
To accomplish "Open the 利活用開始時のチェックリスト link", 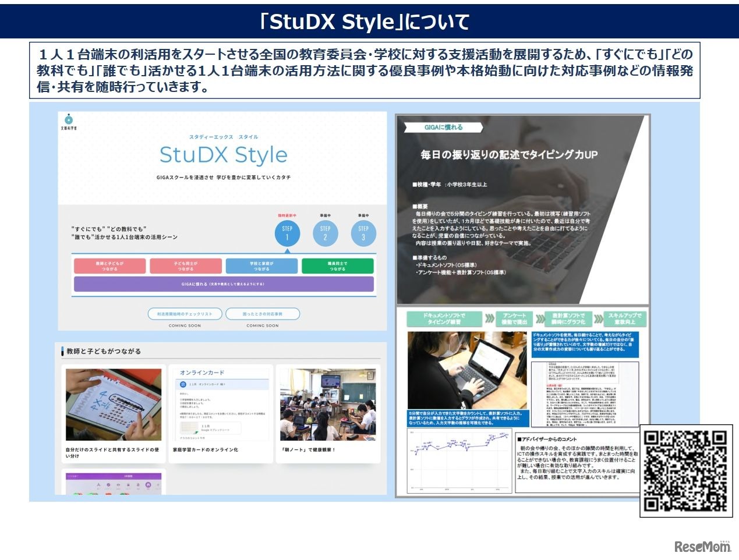I will 185,314.
